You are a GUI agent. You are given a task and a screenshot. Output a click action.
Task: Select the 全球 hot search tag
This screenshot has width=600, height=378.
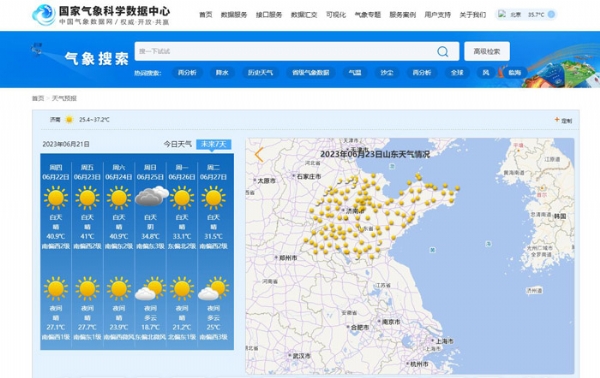click(x=457, y=73)
